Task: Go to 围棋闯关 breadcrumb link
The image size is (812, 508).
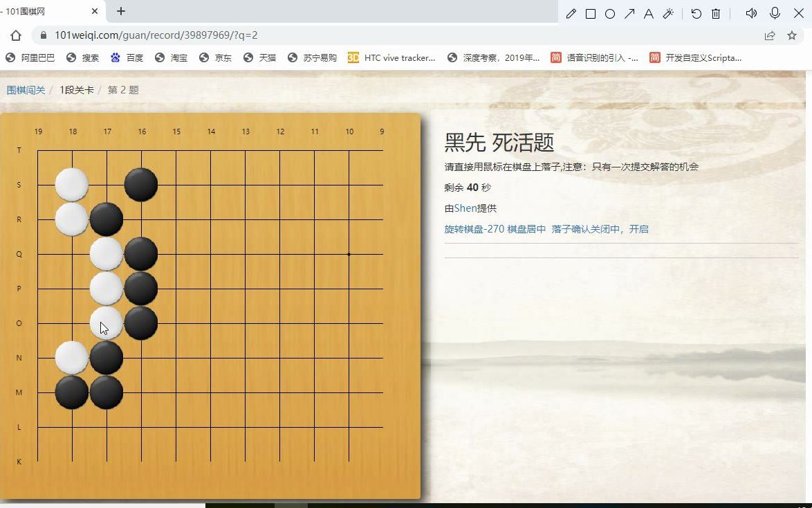Action: 26,90
